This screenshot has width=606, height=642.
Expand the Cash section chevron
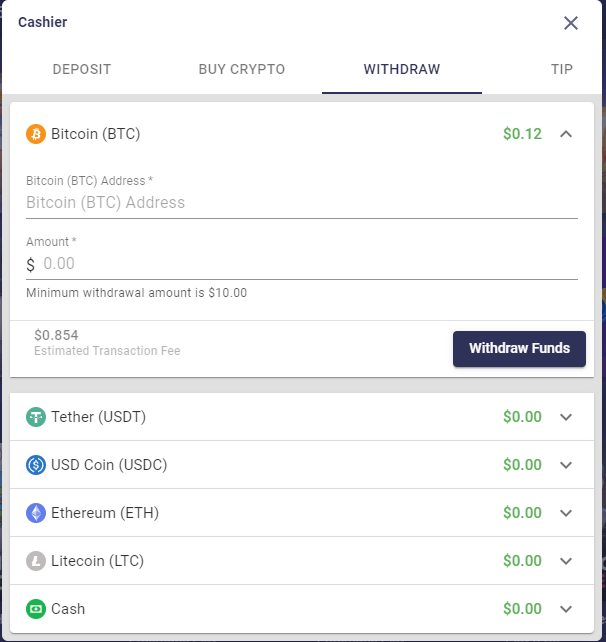(x=566, y=609)
